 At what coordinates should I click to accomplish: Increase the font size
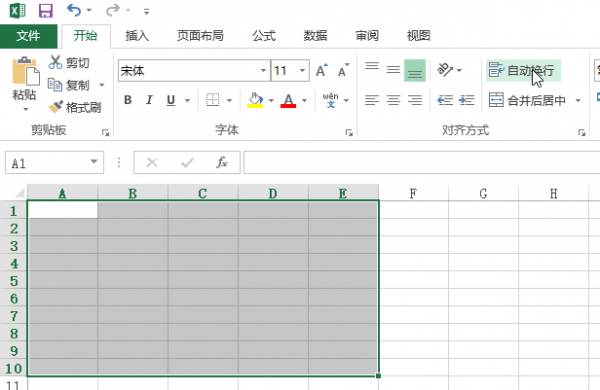tap(321, 70)
